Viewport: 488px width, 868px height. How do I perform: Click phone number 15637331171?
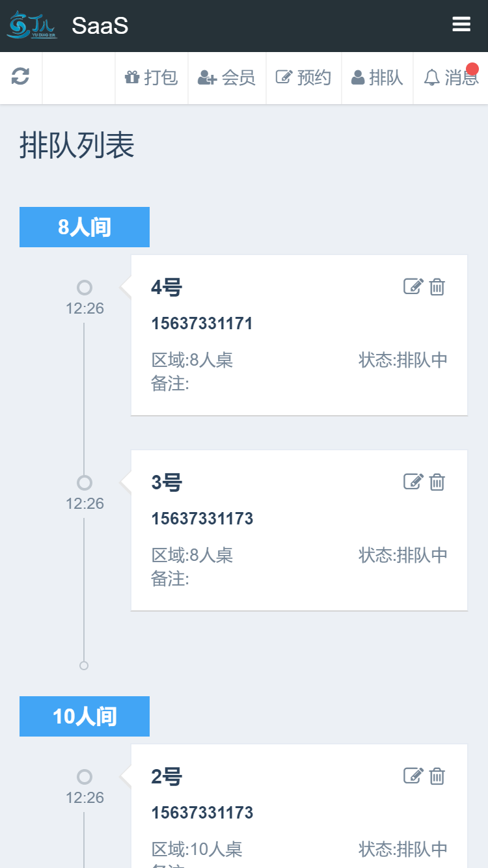pos(202,323)
